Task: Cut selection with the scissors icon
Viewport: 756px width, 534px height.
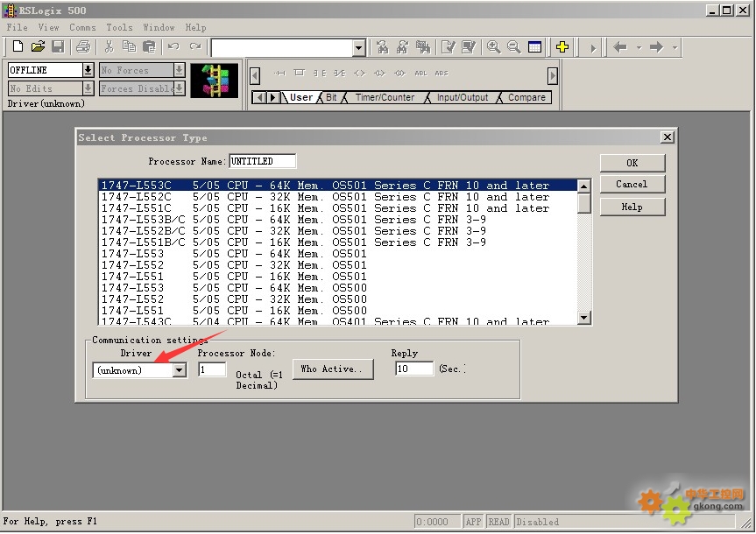Action: [109, 46]
